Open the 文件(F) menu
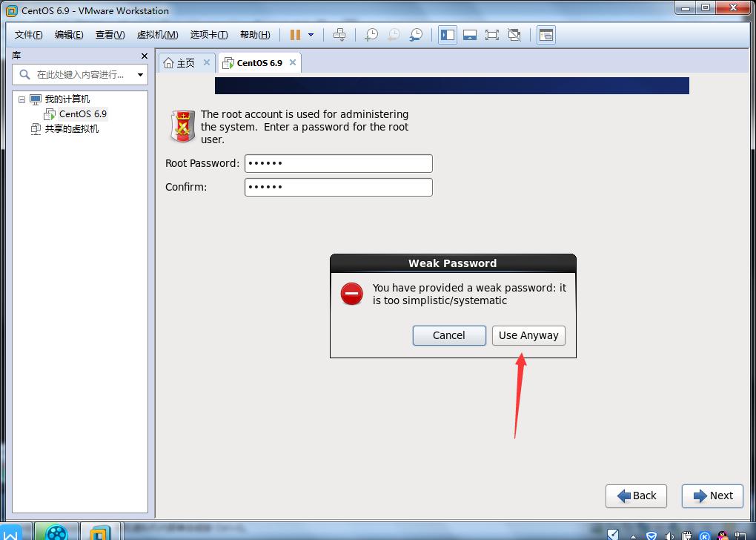This screenshot has width=756, height=540. [28, 35]
